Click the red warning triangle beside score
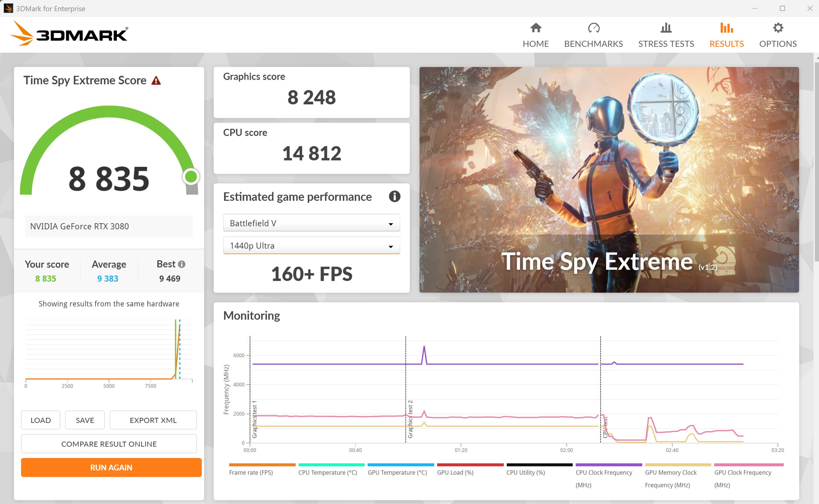The height and width of the screenshot is (504, 819). [156, 80]
